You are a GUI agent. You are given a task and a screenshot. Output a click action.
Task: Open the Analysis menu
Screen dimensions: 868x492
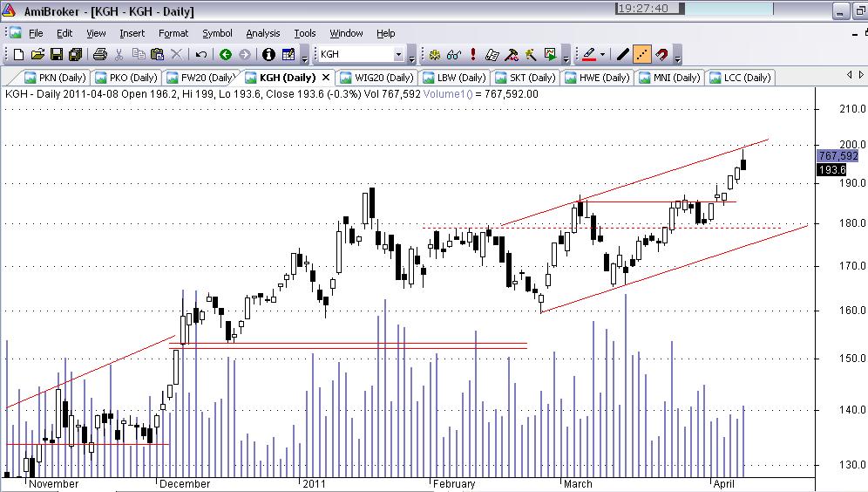tap(262, 33)
